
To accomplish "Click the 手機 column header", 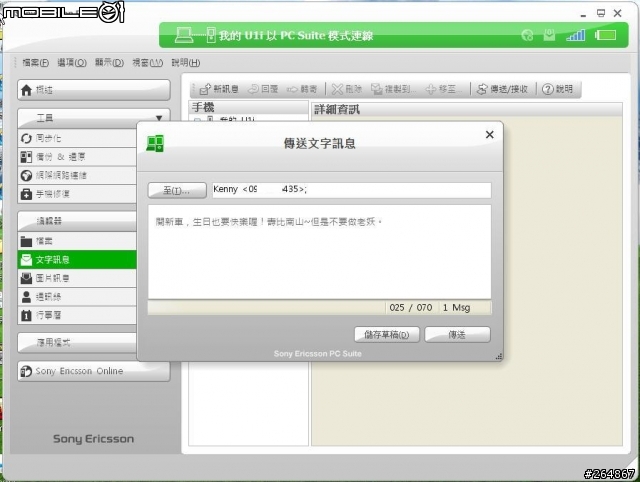I will 248,107.
